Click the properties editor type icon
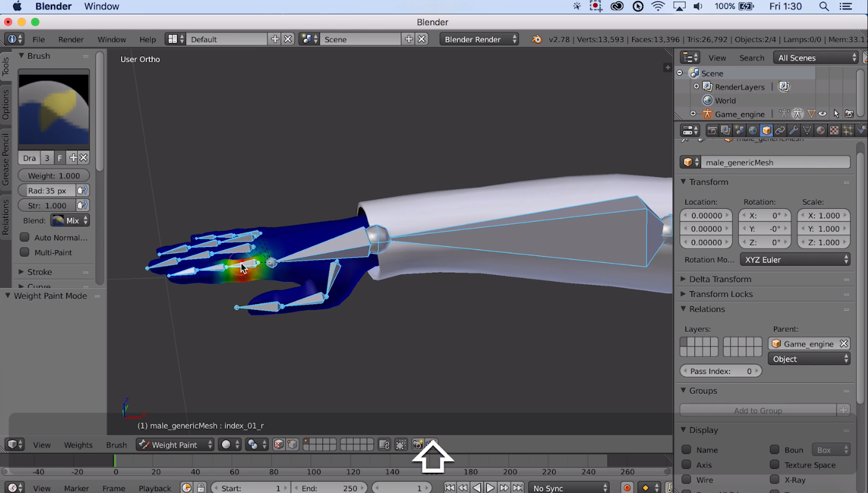The width and height of the screenshot is (868, 493). point(690,130)
